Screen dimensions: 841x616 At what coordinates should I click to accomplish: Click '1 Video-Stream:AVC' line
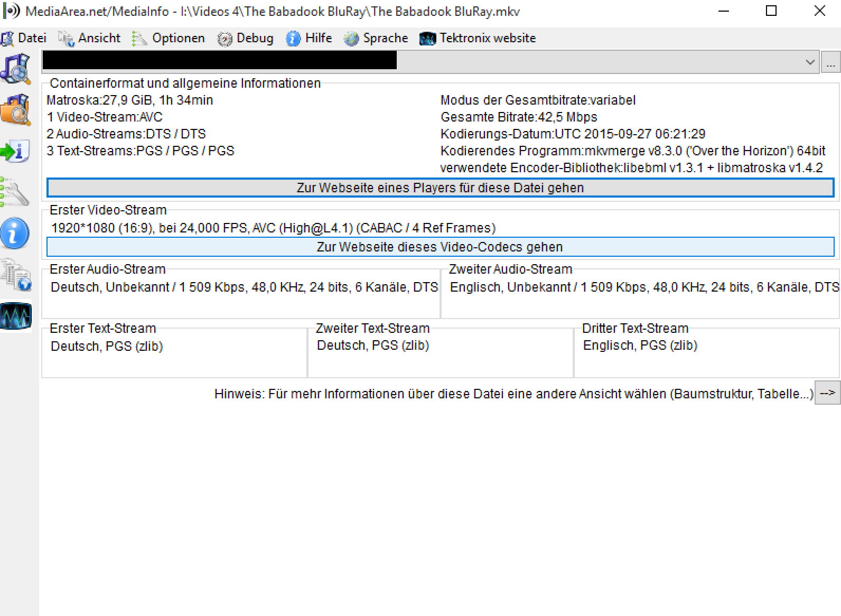pyautogui.click(x=105, y=117)
